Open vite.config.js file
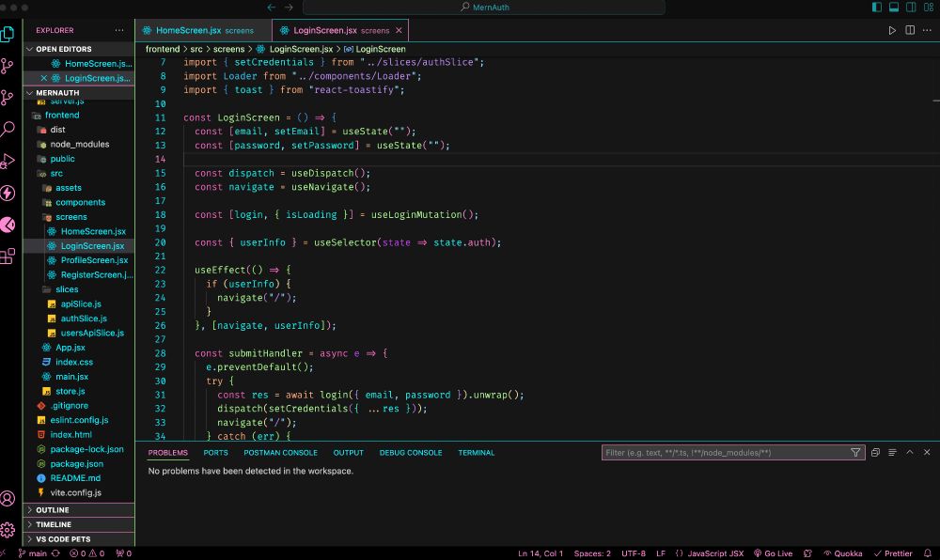 pos(79,493)
